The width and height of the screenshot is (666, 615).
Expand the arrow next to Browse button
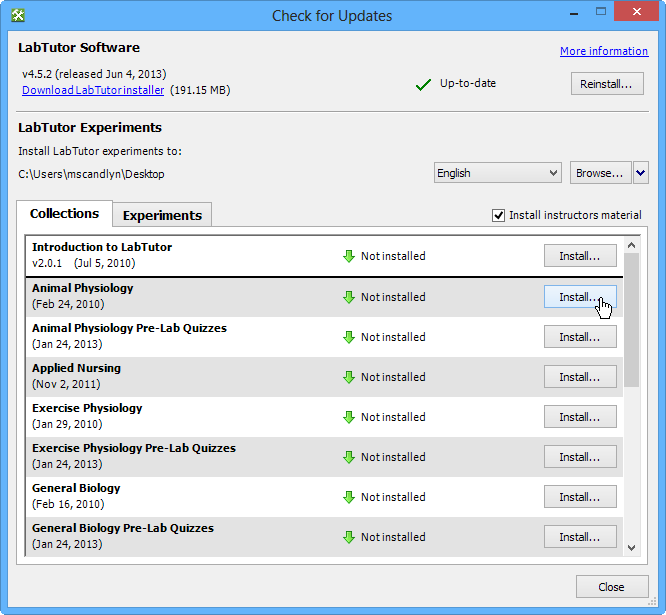point(641,173)
